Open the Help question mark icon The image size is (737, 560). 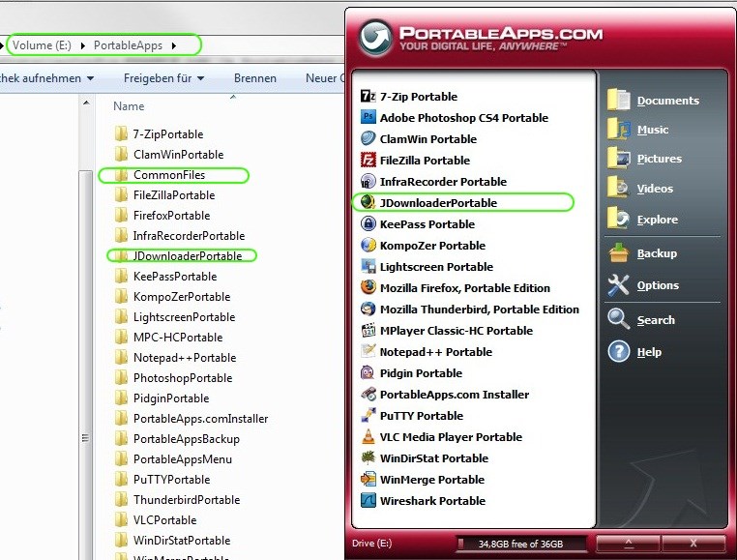tap(619, 351)
